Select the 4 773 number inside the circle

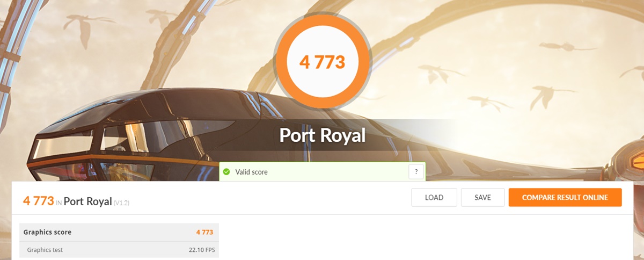pos(322,62)
